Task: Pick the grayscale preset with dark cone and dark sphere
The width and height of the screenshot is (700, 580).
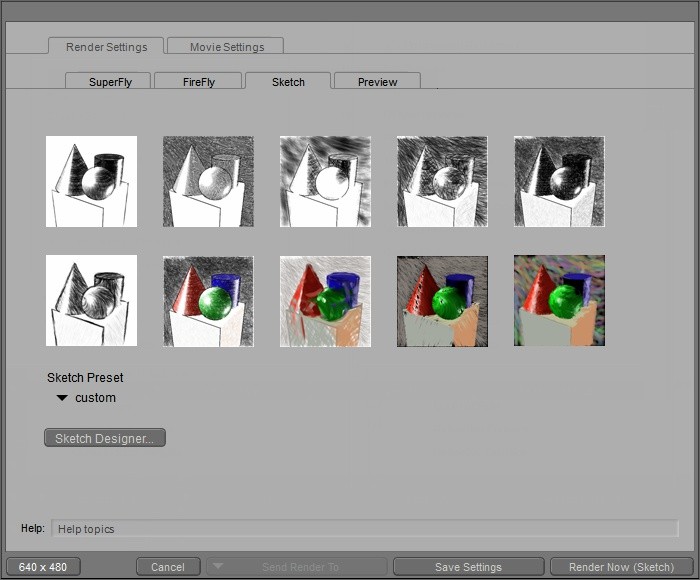Action: point(559,181)
